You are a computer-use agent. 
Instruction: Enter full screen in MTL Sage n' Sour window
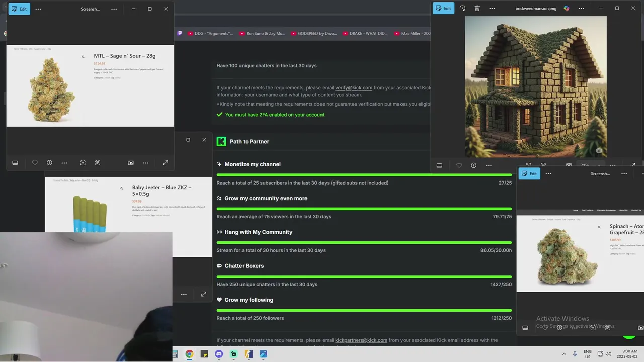(165, 163)
